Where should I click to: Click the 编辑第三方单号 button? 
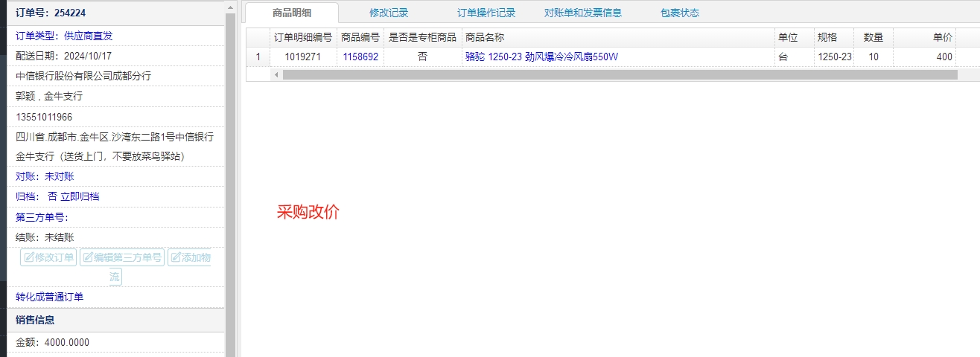122,257
